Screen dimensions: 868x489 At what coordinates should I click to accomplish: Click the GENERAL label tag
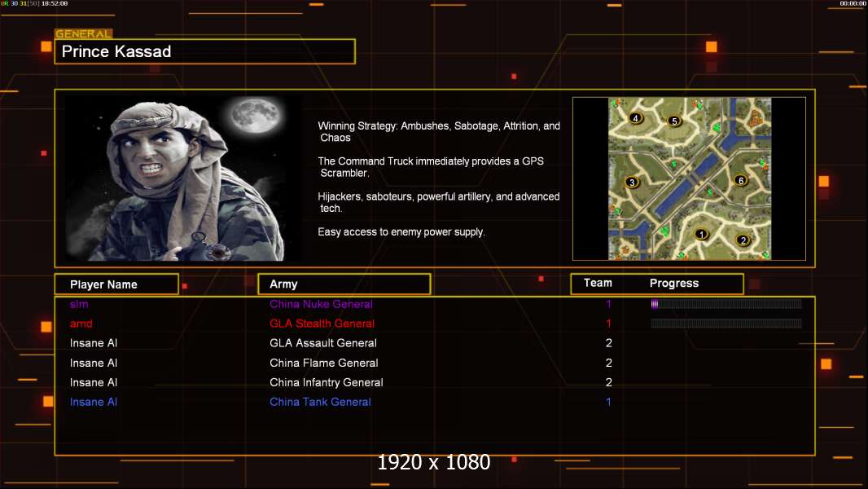tap(83, 33)
